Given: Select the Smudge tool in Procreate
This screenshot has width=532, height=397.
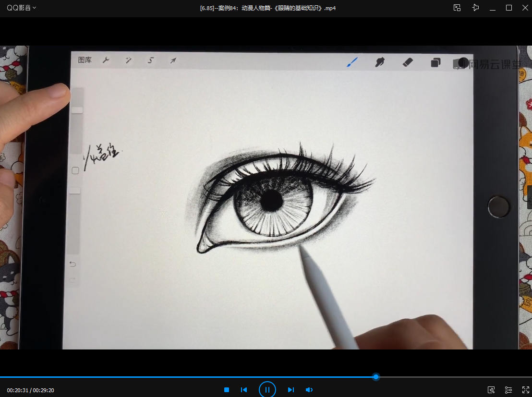Looking at the screenshot, I should pos(380,62).
